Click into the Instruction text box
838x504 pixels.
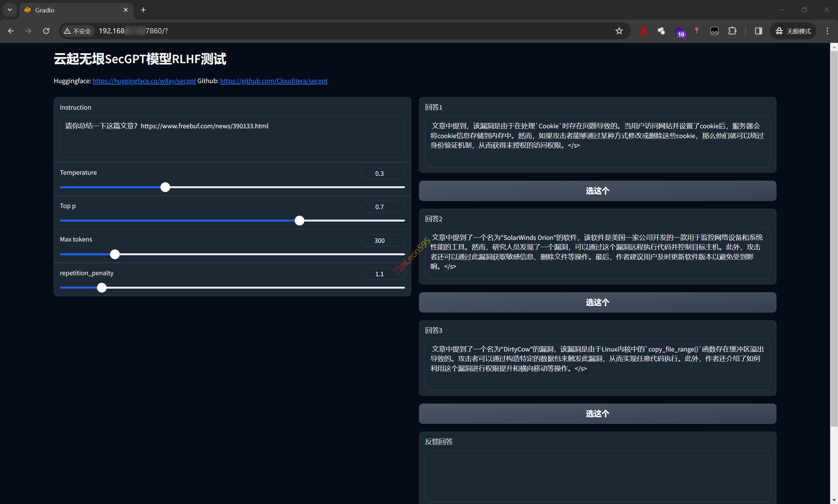tap(232, 136)
